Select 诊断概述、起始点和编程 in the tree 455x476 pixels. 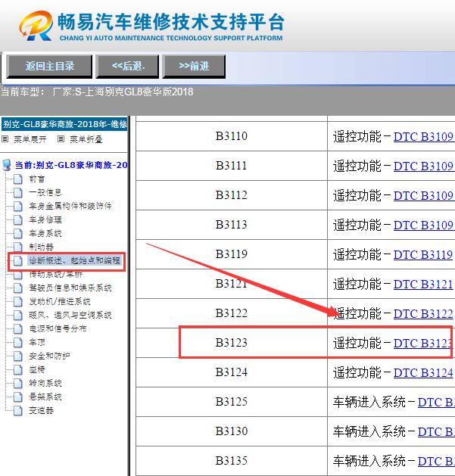point(74,260)
